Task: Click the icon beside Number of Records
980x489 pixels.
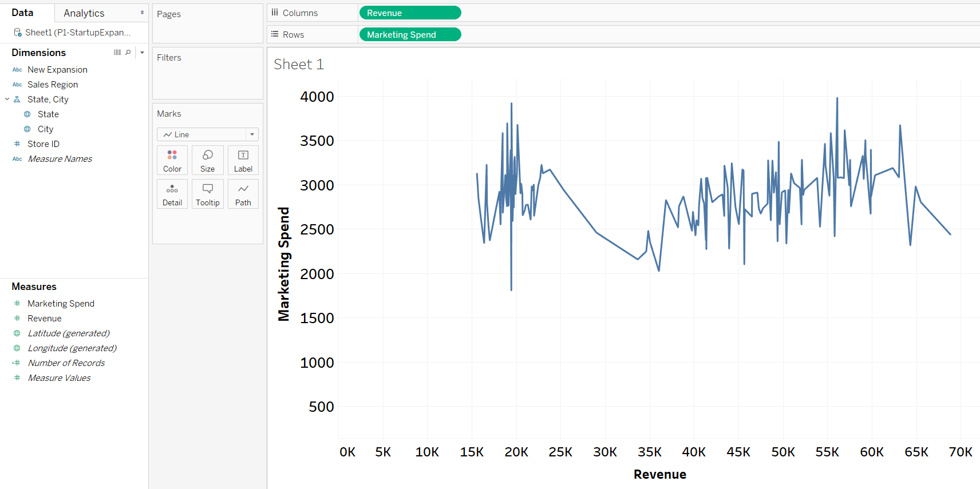Action: 17,363
